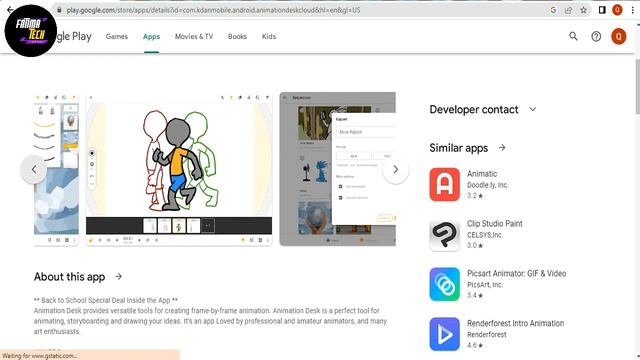Image resolution: width=640 pixels, height=360 pixels.
Task: Click the CELSYS,Inc. developer name
Action: click(485, 235)
